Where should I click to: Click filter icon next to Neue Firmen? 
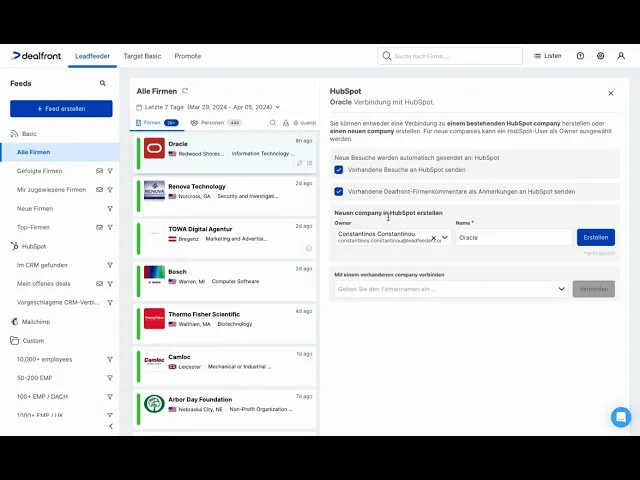point(110,209)
